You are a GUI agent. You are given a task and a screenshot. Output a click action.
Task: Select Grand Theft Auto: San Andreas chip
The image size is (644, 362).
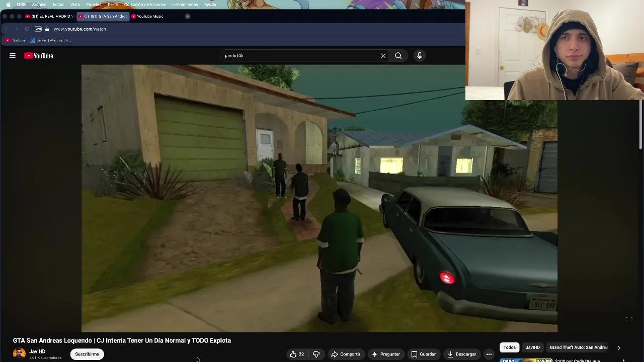tap(579, 347)
